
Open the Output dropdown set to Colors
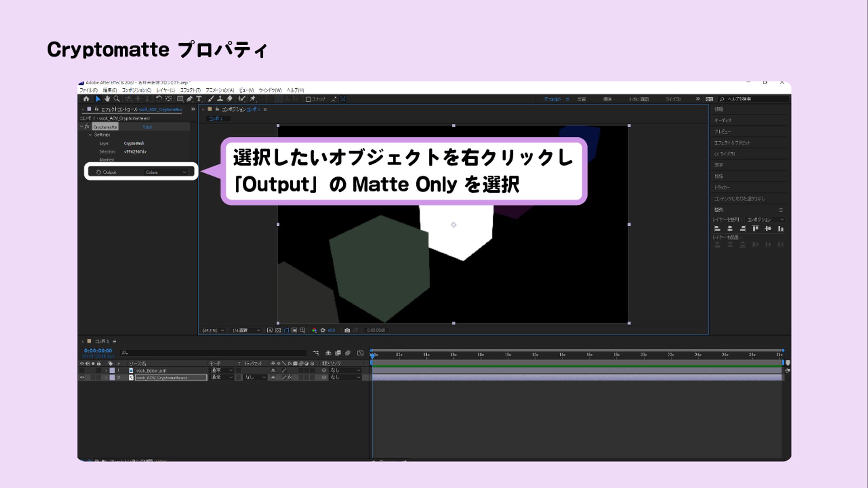click(x=165, y=172)
